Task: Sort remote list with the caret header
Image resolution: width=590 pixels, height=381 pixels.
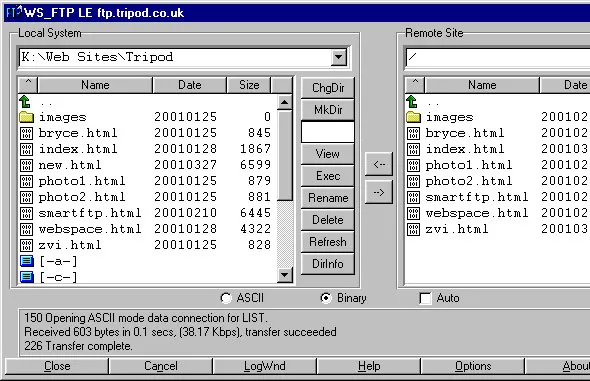Action: click(415, 85)
